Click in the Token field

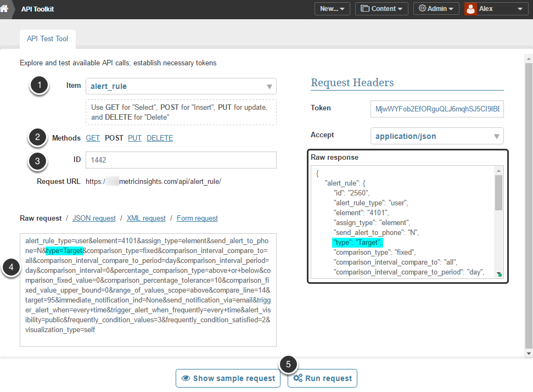[x=437, y=109]
